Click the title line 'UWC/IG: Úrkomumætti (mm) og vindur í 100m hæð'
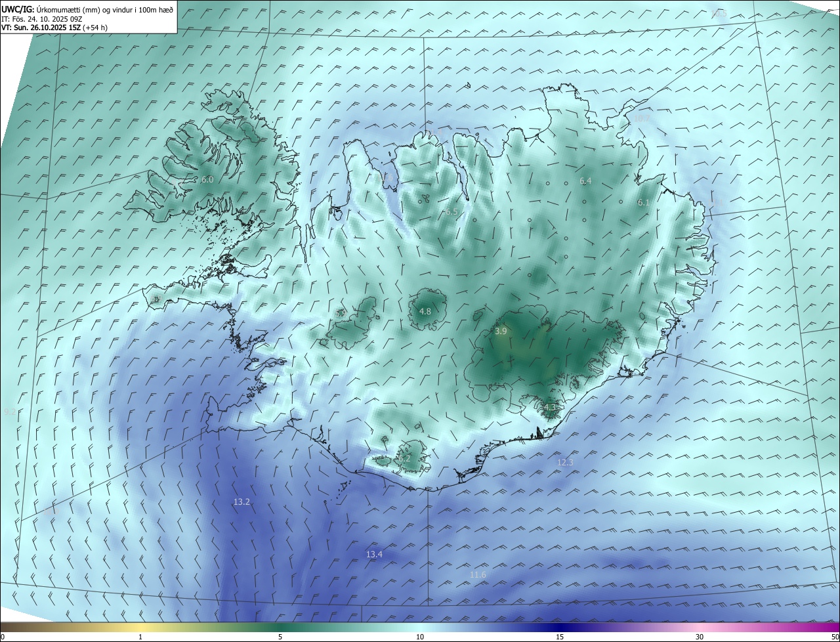The height and width of the screenshot is (642, 840). point(87,10)
